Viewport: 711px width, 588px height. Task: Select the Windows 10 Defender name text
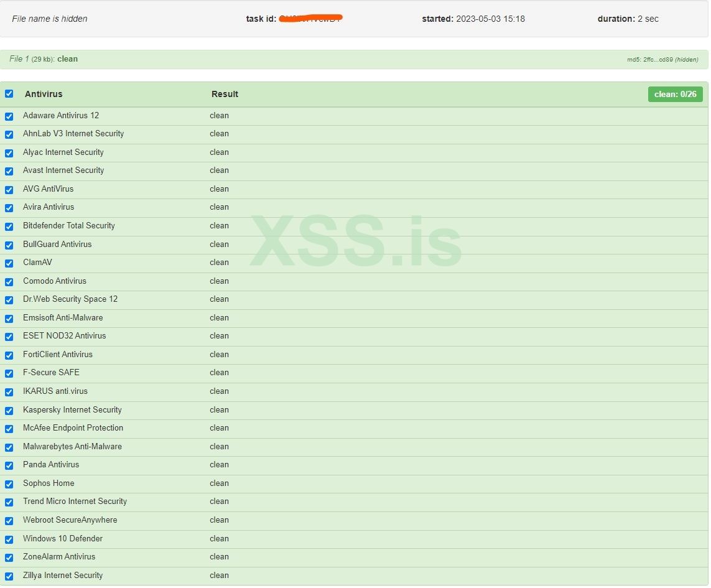click(63, 539)
